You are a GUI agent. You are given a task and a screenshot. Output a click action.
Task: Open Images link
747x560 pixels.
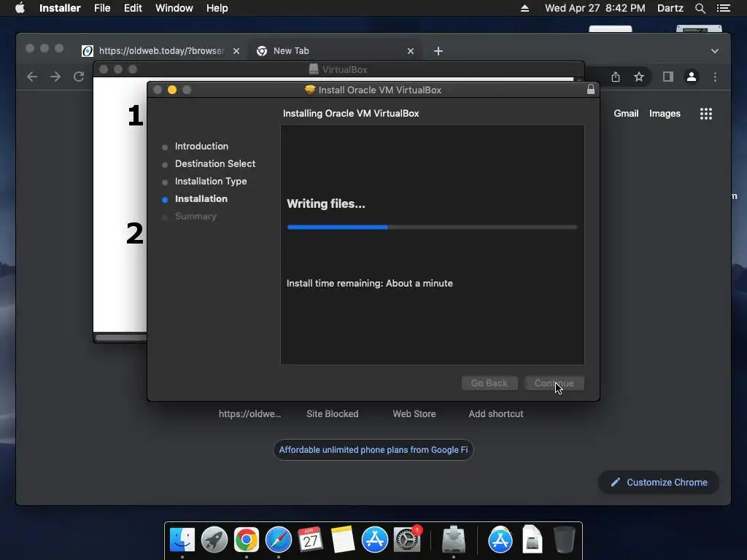665,113
